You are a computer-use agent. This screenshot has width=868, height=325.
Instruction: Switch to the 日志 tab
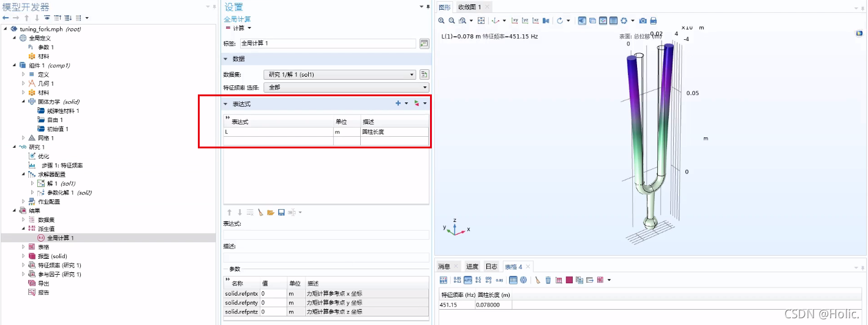pos(491,267)
